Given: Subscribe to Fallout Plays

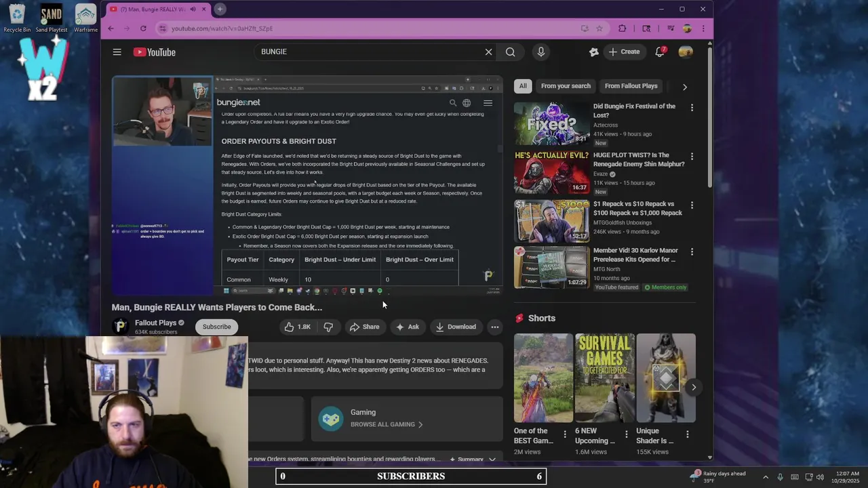Looking at the screenshot, I should pyautogui.click(x=216, y=327).
